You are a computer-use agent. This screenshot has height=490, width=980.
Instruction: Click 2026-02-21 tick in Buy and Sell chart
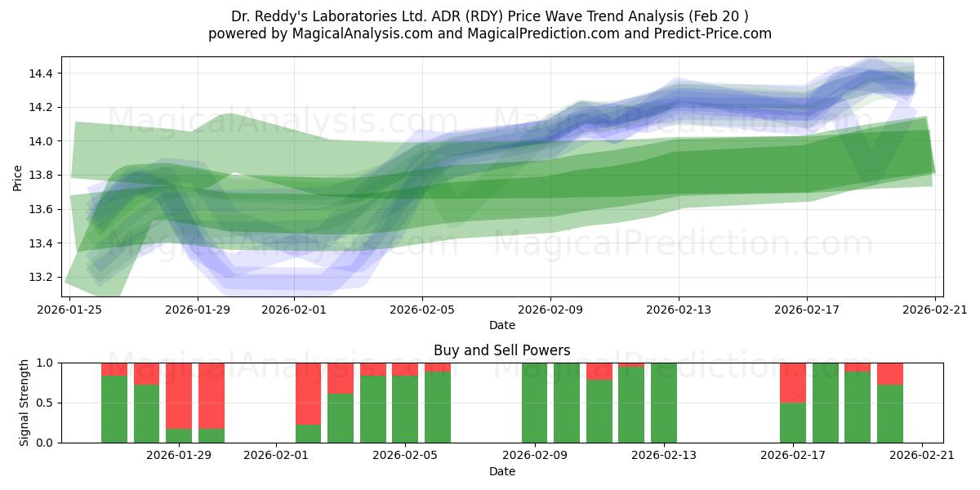(922, 455)
